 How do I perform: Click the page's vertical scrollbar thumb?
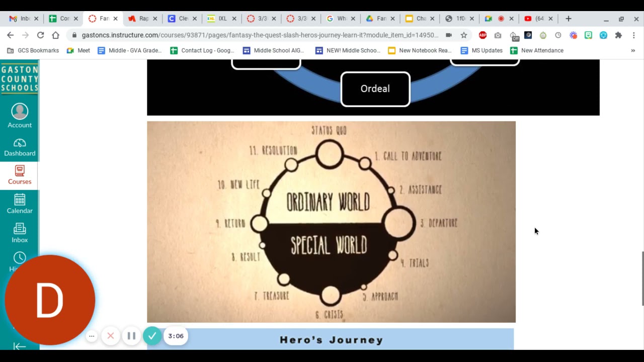[x=642, y=278]
